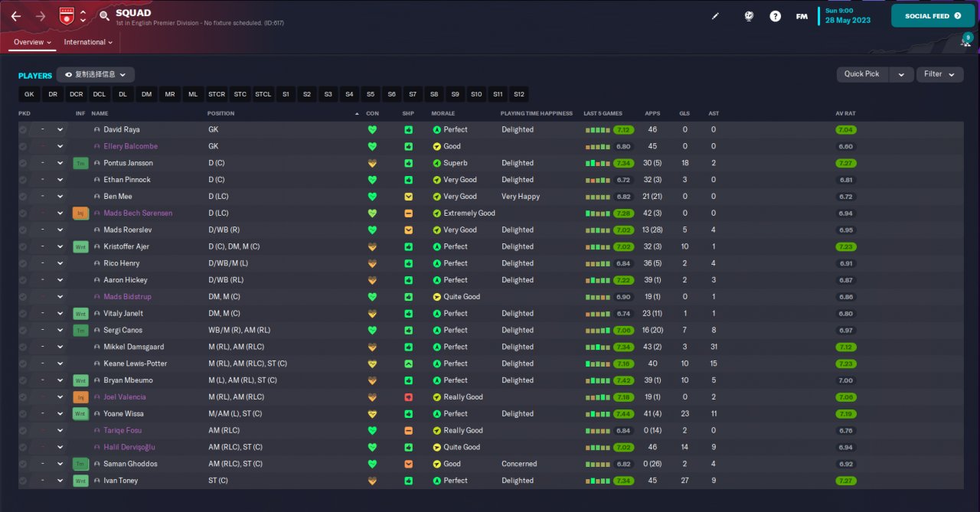Open the notifications icon with badge 9
This screenshot has height=512, width=980.
coord(966,42)
